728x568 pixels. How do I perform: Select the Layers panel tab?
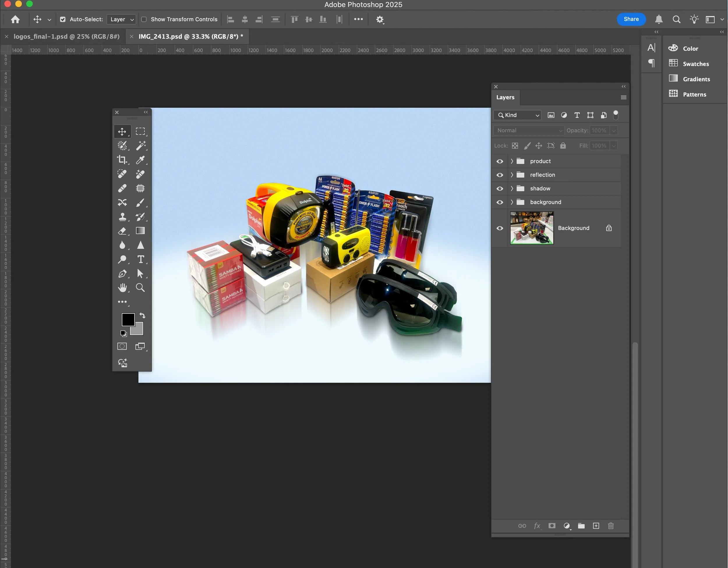click(x=505, y=97)
